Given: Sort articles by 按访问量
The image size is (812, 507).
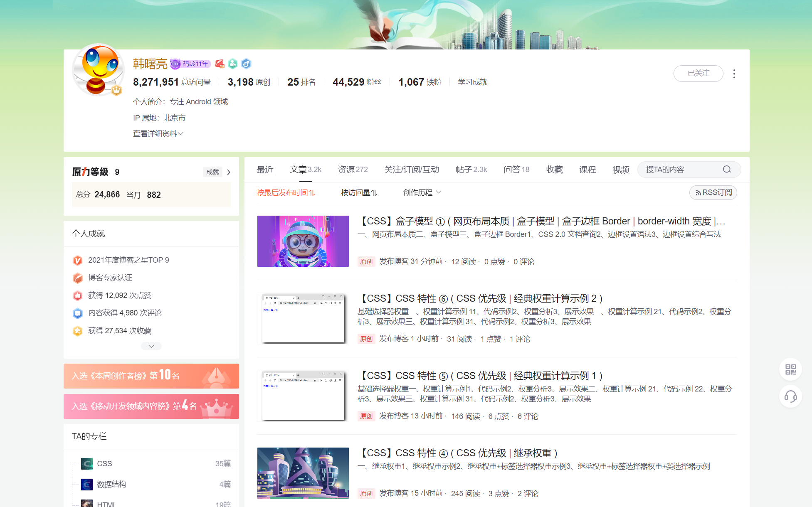Looking at the screenshot, I should [359, 193].
